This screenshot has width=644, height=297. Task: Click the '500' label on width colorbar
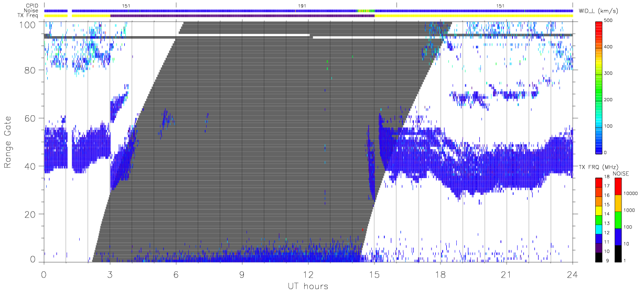pyautogui.click(x=609, y=21)
